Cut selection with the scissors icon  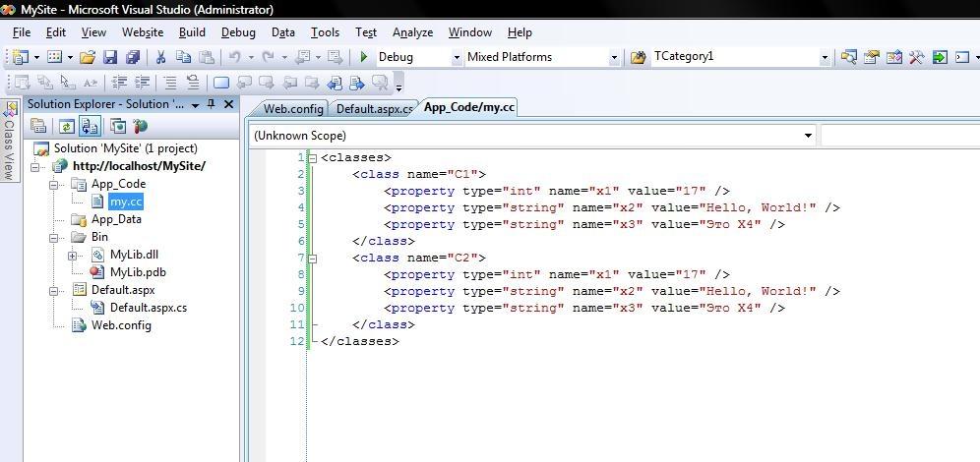160,57
